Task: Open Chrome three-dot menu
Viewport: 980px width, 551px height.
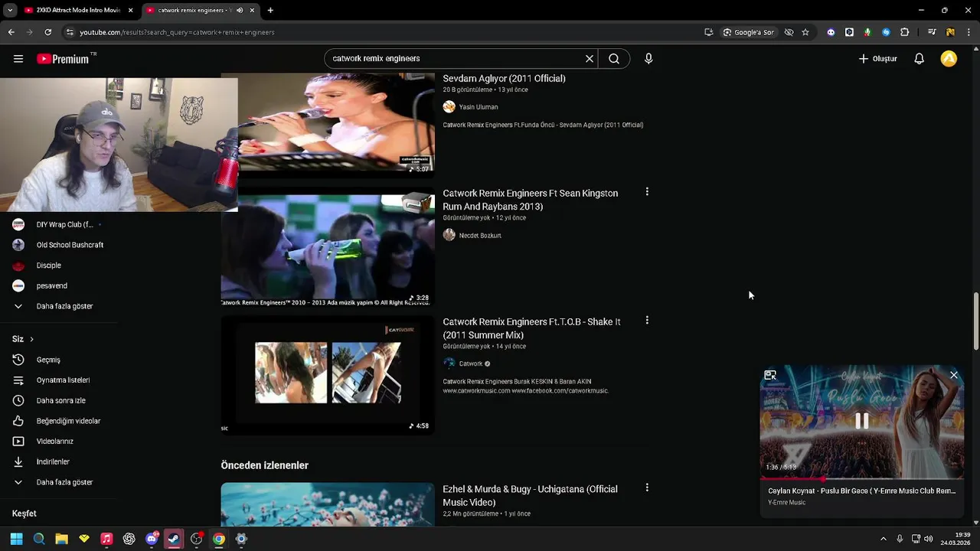Action: [969, 32]
